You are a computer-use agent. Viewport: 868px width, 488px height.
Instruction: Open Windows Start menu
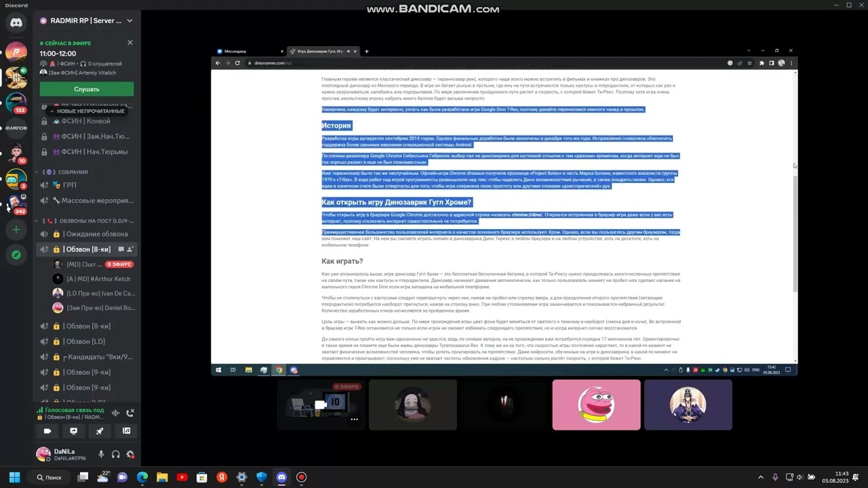tap(14, 477)
